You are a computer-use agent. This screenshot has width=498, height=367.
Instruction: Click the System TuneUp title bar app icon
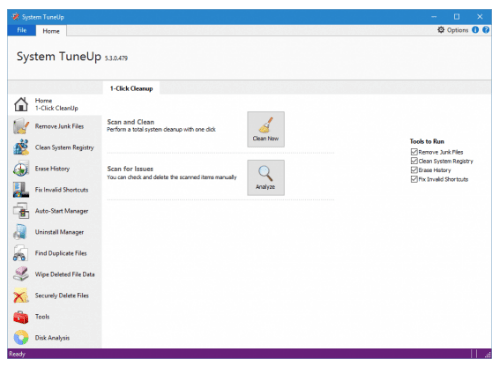(x=15, y=16)
